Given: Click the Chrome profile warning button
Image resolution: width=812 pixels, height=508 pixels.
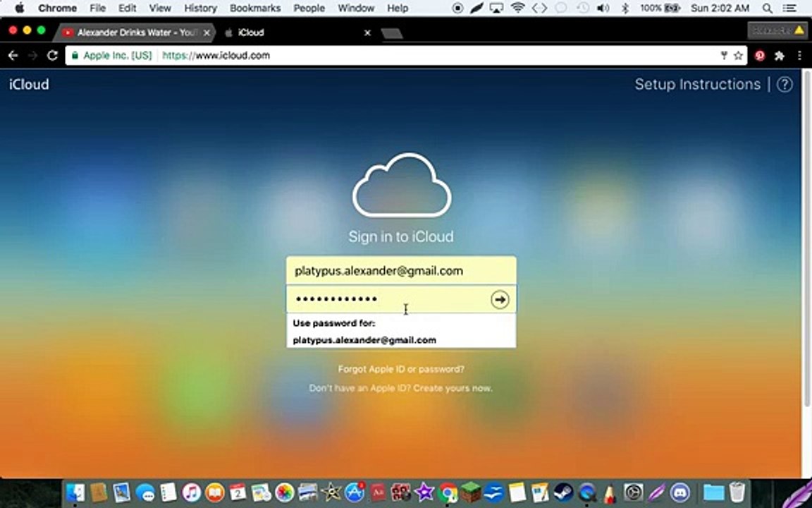Looking at the screenshot, I should point(777,31).
